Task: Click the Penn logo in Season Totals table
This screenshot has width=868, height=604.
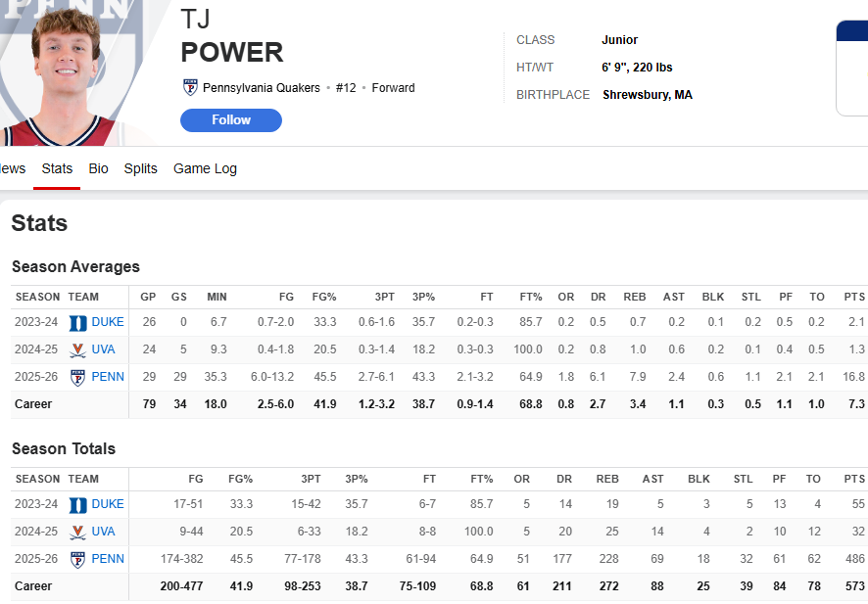Action: pyautogui.click(x=77, y=559)
